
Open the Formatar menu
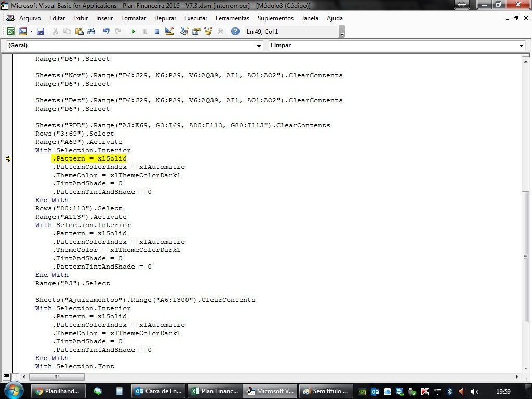coord(134,18)
